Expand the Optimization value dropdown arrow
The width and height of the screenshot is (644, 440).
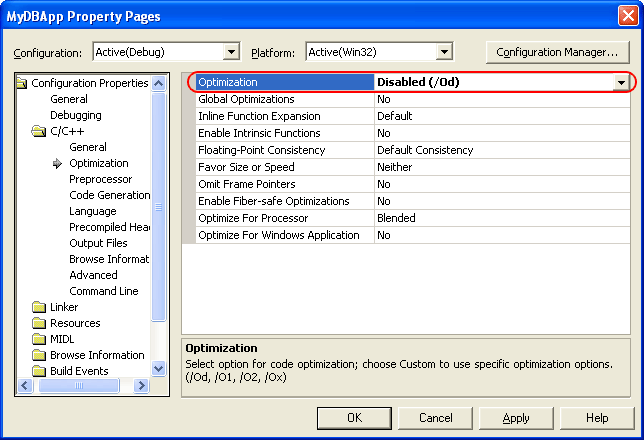click(621, 82)
